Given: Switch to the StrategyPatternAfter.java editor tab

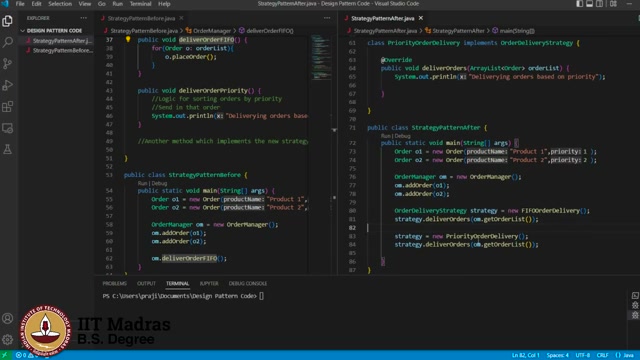Looking at the screenshot, I should click(x=382, y=18).
